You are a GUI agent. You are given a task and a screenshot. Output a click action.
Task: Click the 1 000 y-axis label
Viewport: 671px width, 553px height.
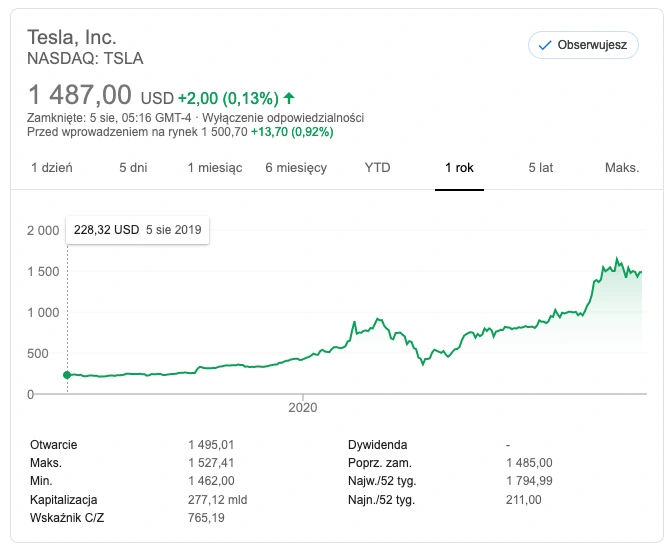pyautogui.click(x=43, y=312)
